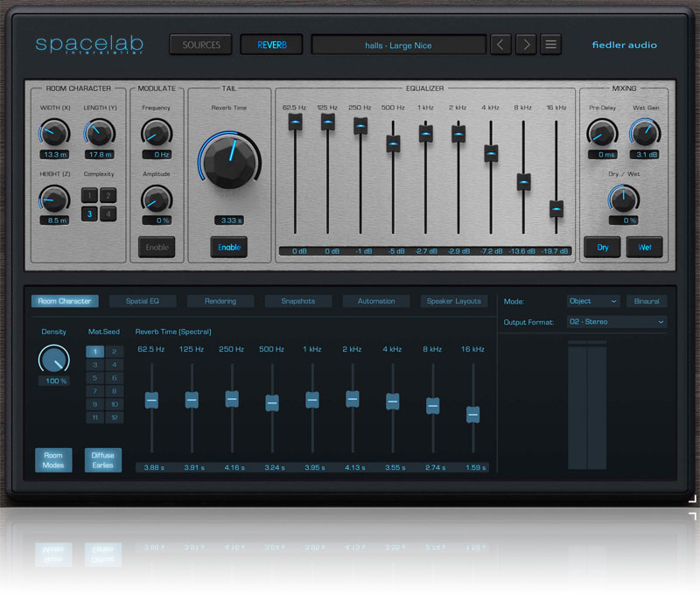Open the Mode Object dropdown
The width and height of the screenshot is (700, 595).
[x=593, y=301]
